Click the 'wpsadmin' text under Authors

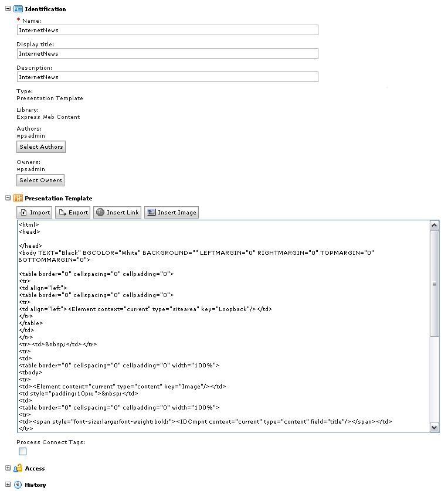coord(30,135)
